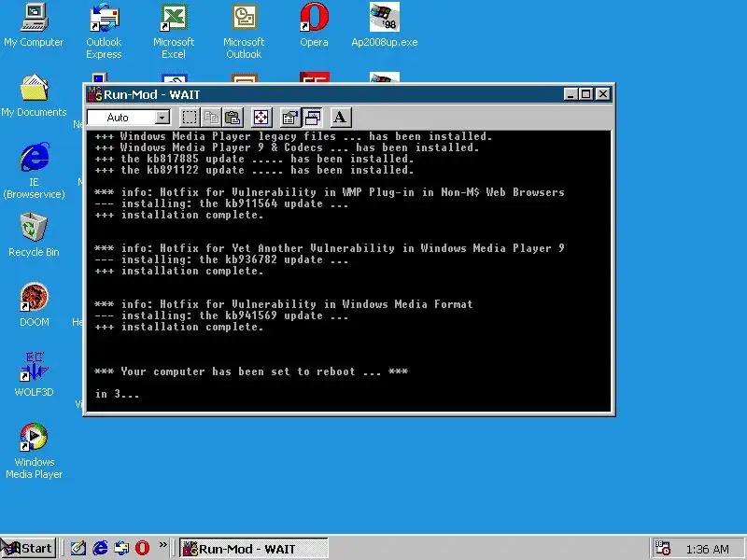Image resolution: width=747 pixels, height=560 pixels.
Task: Click 'Windows Media Player 9 & Codecs' line
Action: click(287, 147)
